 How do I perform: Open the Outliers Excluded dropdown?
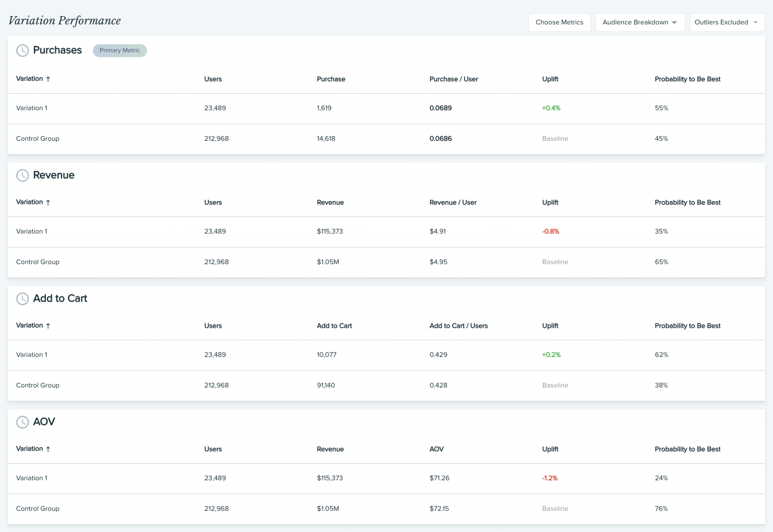[726, 22]
